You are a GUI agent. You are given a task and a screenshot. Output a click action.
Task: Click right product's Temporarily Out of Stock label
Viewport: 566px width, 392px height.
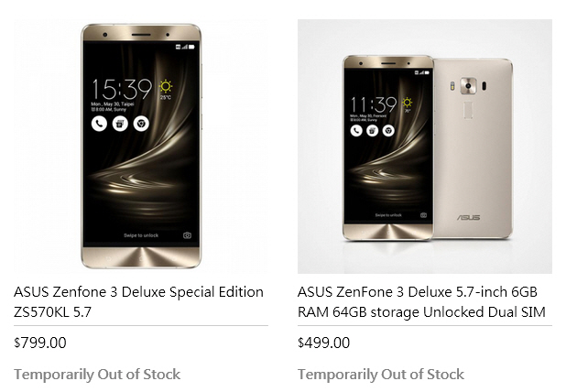pos(381,375)
